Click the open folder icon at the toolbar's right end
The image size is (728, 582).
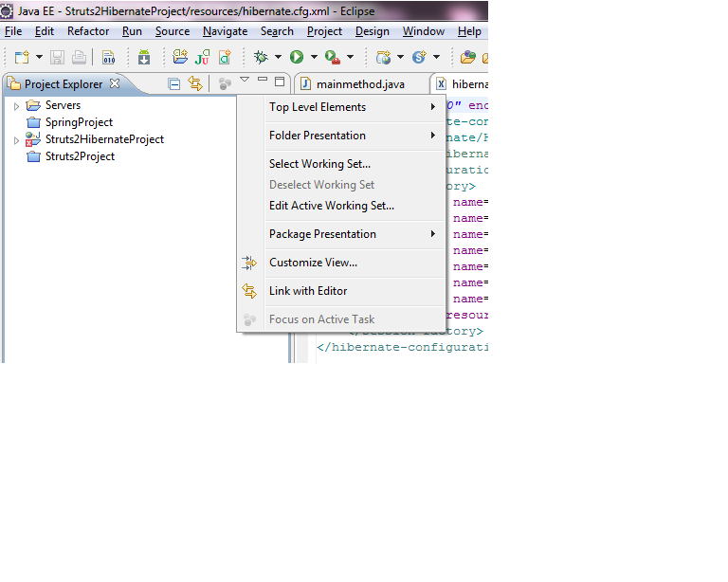pyautogui.click(x=468, y=57)
